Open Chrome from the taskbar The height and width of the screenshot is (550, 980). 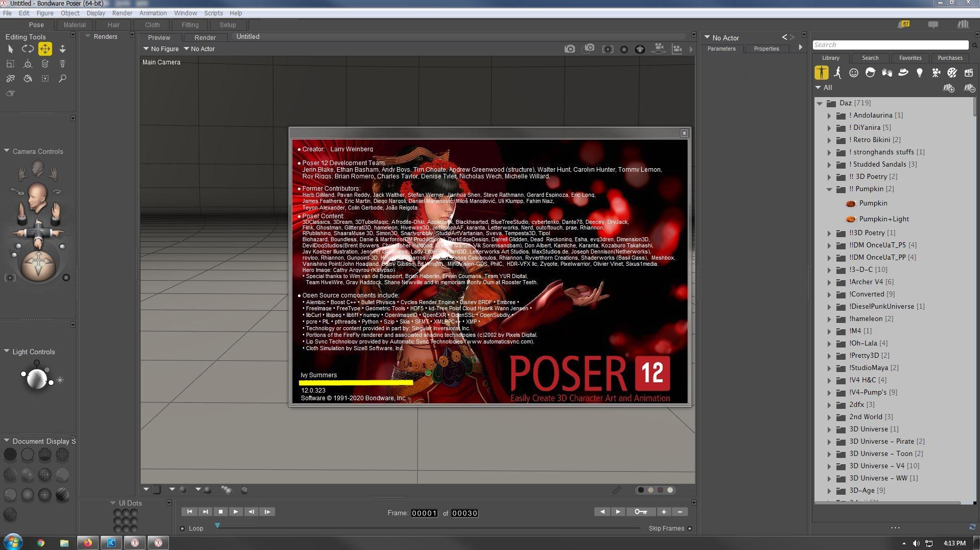click(41, 543)
